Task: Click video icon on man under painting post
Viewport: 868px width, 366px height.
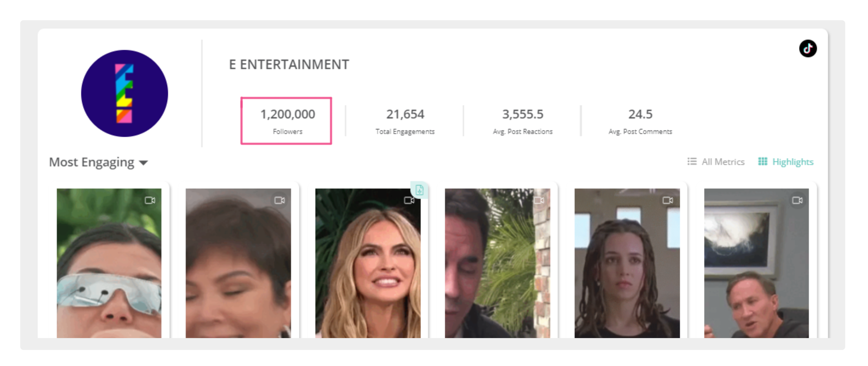Action: point(797,200)
